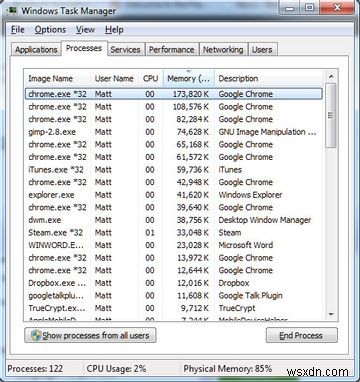Screen dimensions: 360x382
Task: Open the Options menu
Action: coord(50,30)
